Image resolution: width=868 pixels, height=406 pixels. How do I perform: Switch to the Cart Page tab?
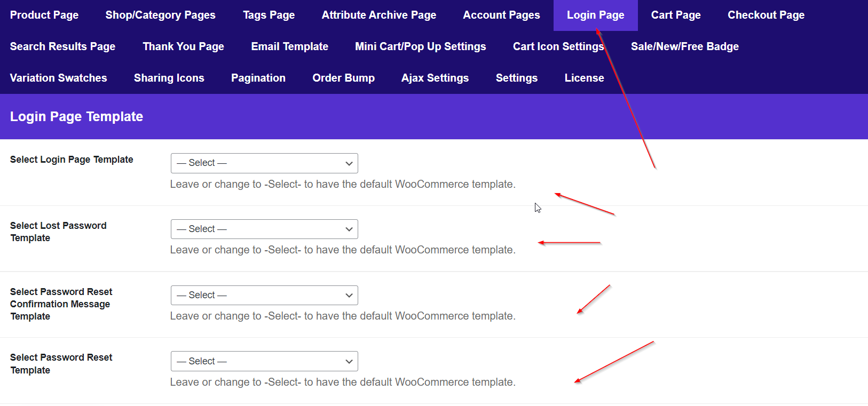click(x=675, y=15)
